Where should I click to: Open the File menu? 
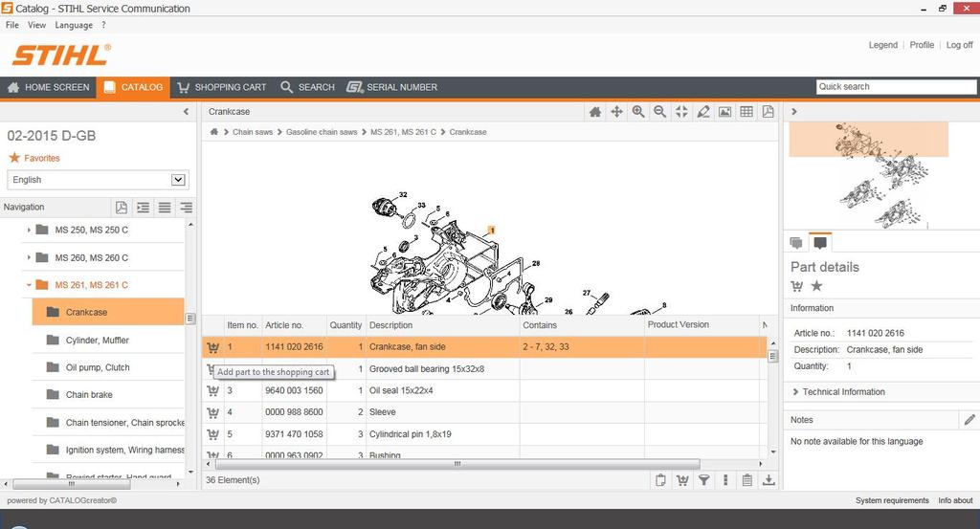tap(11, 25)
